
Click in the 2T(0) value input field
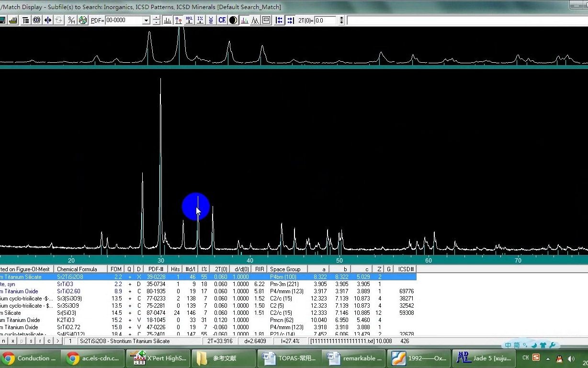pyautogui.click(x=326, y=20)
